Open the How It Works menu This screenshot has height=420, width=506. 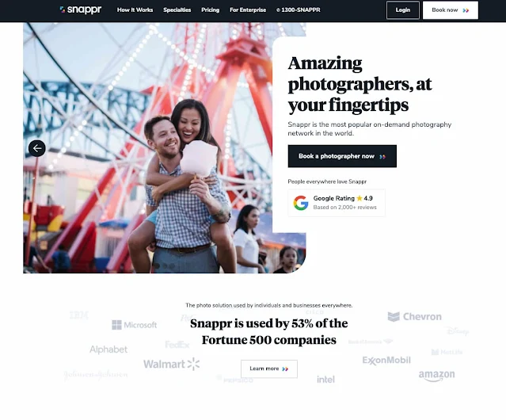coord(135,10)
